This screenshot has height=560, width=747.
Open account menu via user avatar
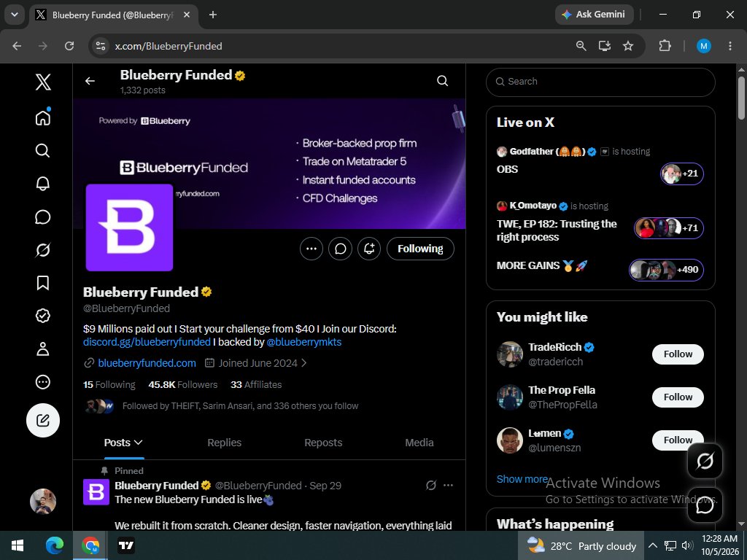(x=43, y=501)
